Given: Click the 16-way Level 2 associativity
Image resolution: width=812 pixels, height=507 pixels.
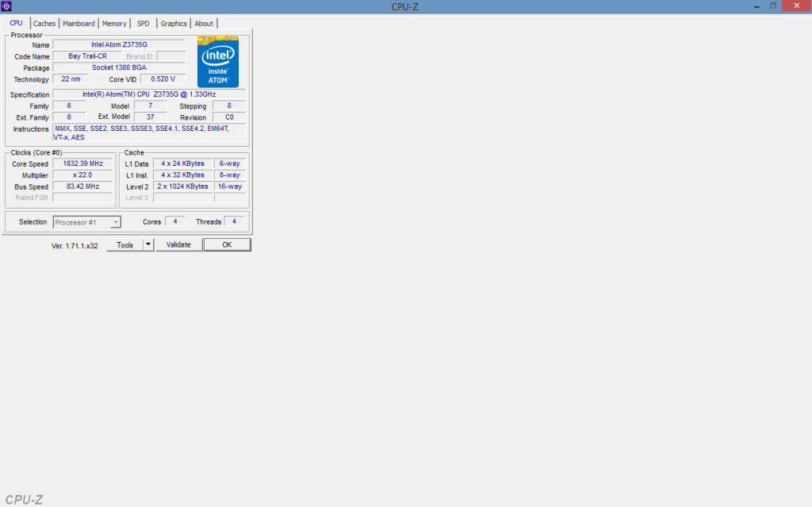Looking at the screenshot, I should (x=230, y=186).
